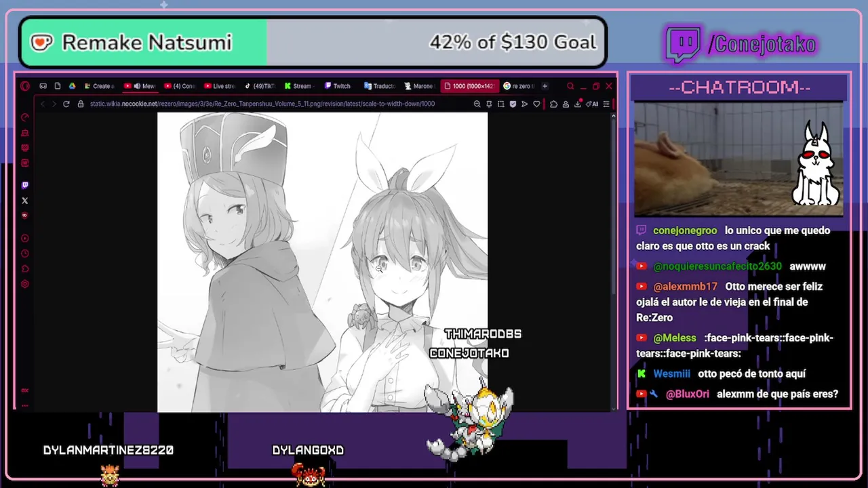Click the username 'conejonegroo' in chat
Viewport: 868px width, 488px height.
tap(685, 230)
